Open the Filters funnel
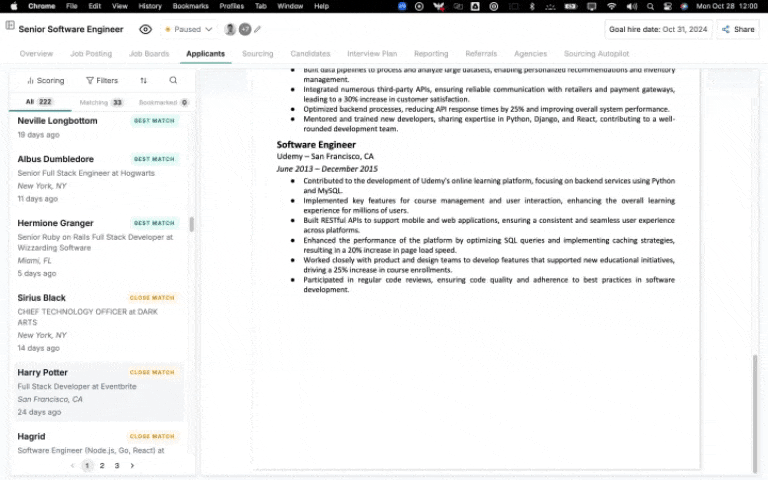Viewport: 768px width, 480px height. click(101, 80)
